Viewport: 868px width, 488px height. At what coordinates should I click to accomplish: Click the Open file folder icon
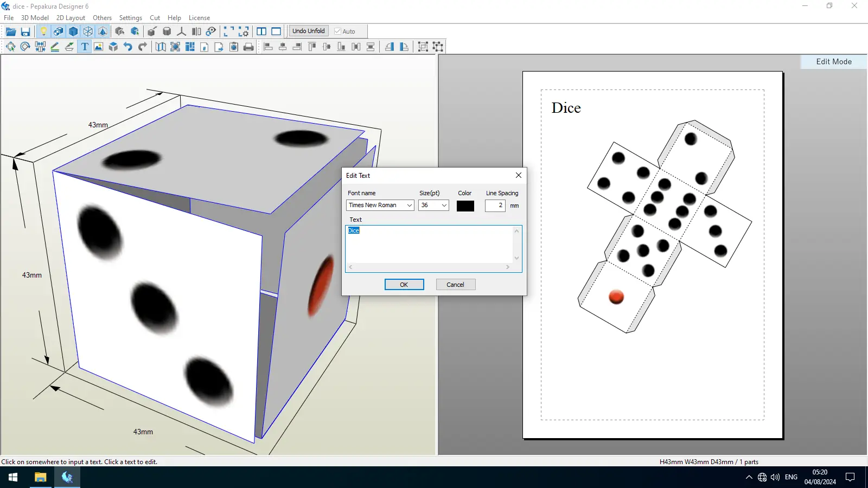(x=11, y=31)
